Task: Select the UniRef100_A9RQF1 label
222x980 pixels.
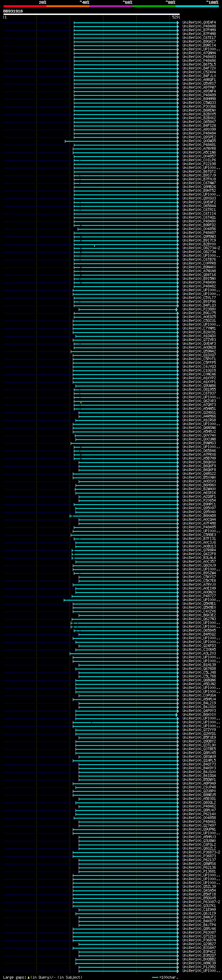Action: 199,80
